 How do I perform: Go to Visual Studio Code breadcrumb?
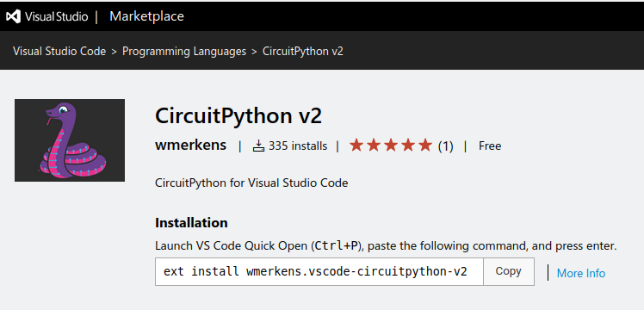[59, 52]
